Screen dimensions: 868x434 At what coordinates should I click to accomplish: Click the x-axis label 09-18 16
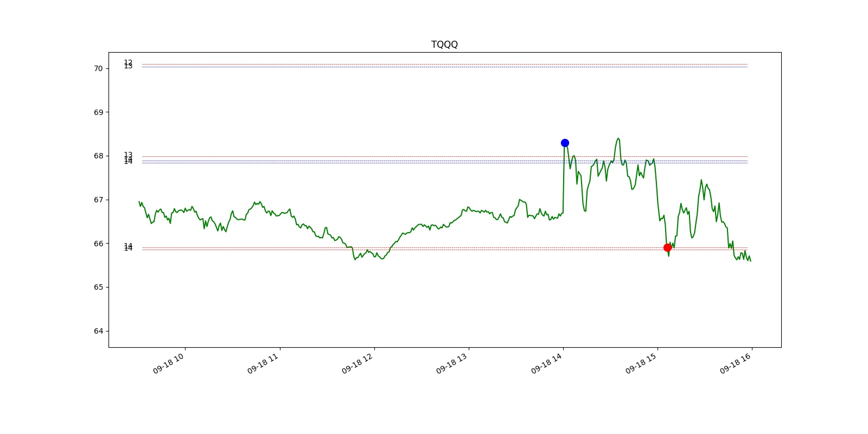pos(736,363)
